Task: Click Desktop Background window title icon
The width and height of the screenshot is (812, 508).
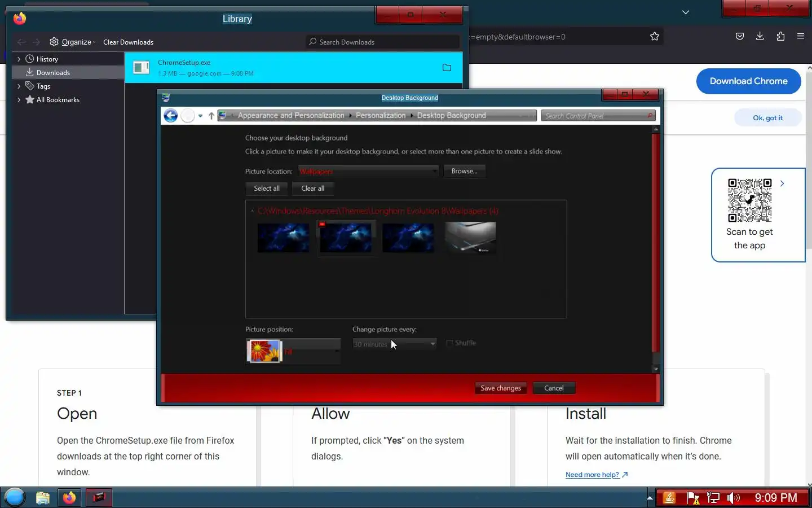Action: click(166, 98)
